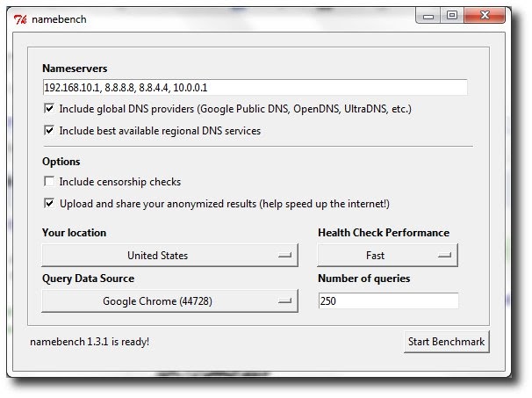Click the Query Data Source label

click(88, 279)
